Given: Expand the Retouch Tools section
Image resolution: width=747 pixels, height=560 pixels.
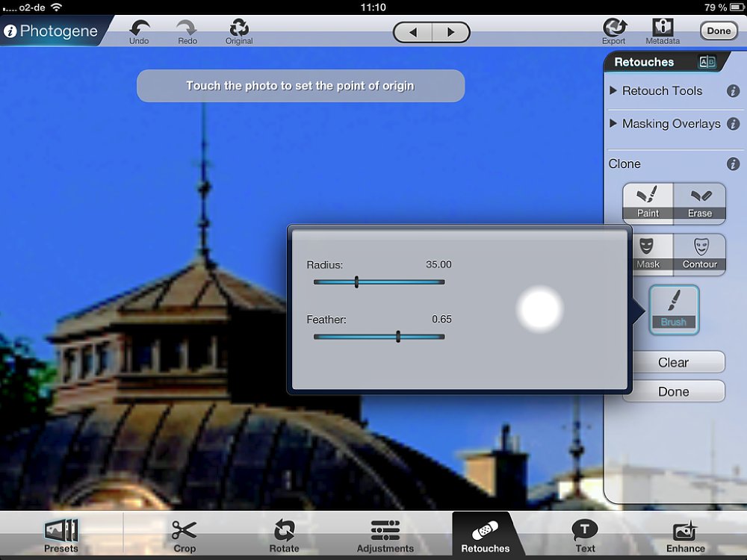Looking at the screenshot, I should pos(657,91).
